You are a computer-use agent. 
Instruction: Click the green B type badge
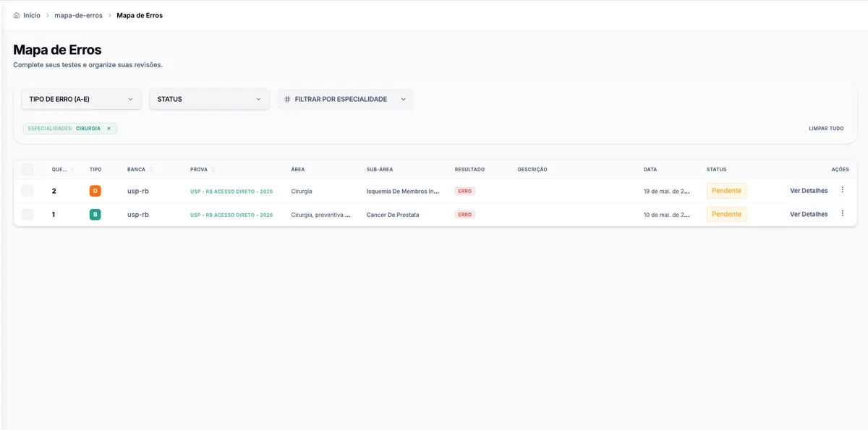pyautogui.click(x=95, y=214)
